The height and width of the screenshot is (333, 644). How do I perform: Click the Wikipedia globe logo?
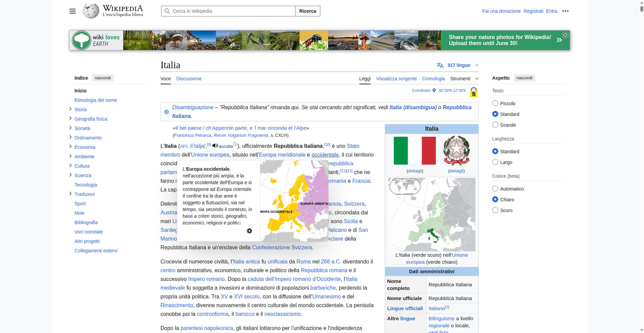point(91,11)
